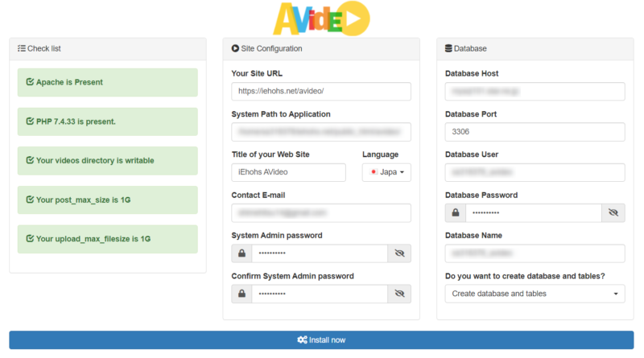This screenshot has height=358, width=644.
Task: Click lock icon beside Database Password
Action: point(456,212)
